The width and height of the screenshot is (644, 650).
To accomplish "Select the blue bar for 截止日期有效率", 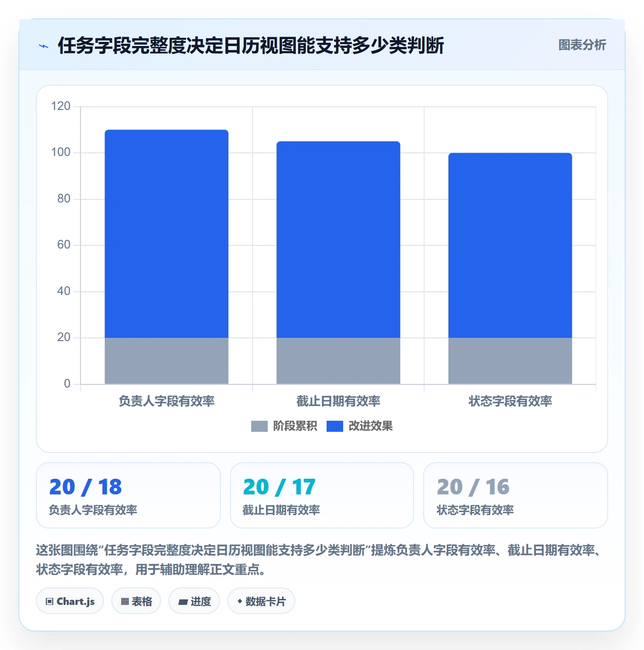I will (x=338, y=239).
